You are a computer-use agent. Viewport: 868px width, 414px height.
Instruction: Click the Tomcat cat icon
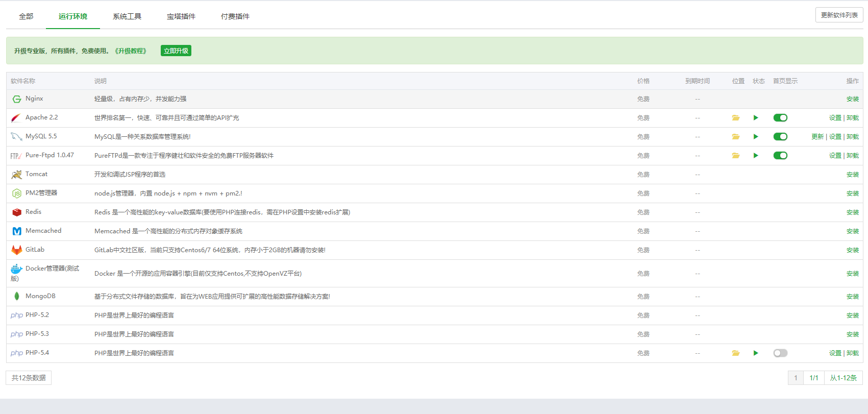coord(16,175)
